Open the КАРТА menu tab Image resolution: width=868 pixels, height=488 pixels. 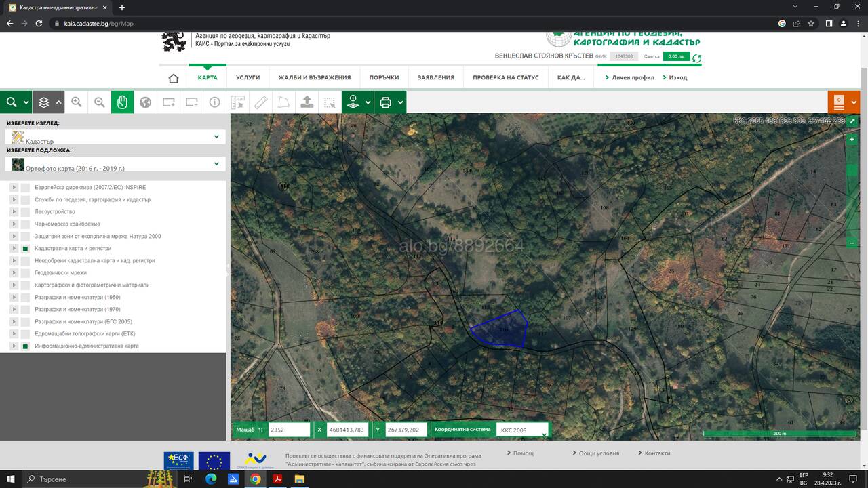208,78
